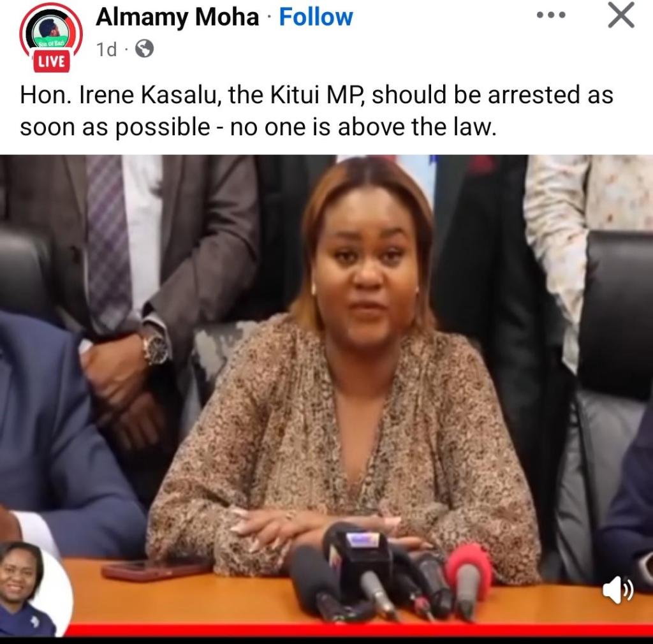This screenshot has width=653, height=644.
Task: Open the circular profile avatar
Action: tap(51, 32)
